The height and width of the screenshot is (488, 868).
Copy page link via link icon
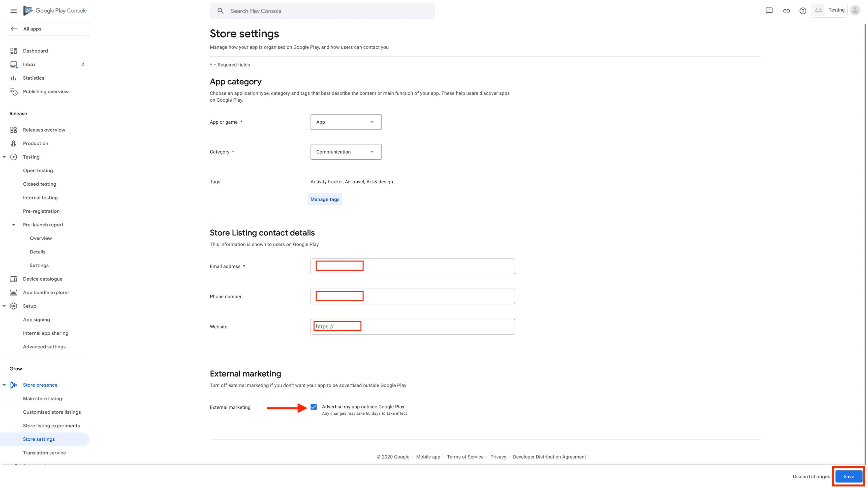pyautogui.click(x=786, y=11)
